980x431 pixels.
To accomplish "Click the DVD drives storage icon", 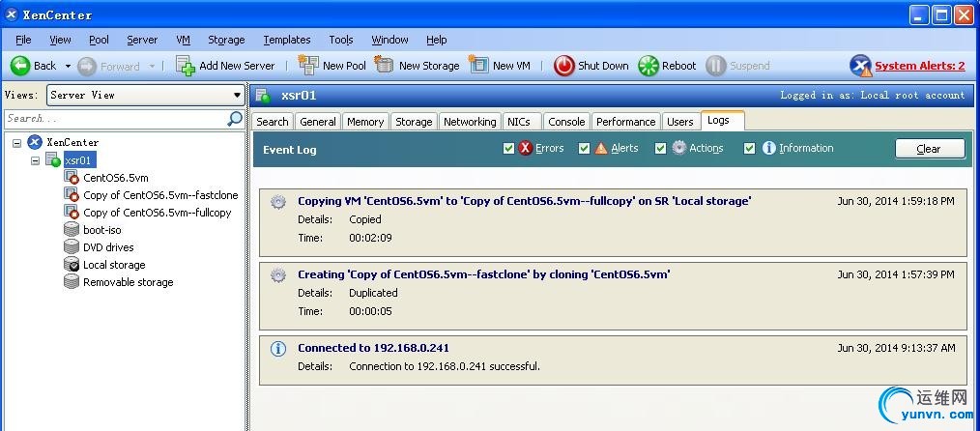I will click(72, 247).
